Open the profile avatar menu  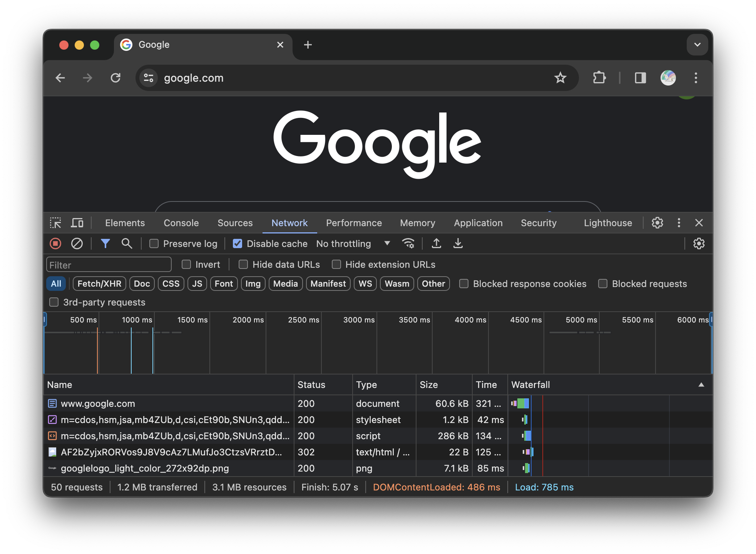(x=668, y=78)
